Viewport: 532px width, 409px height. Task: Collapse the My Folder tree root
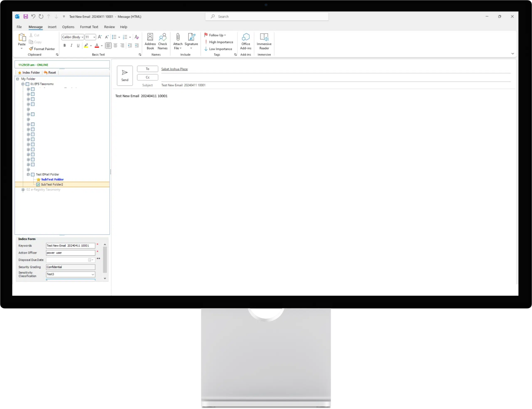(x=17, y=79)
